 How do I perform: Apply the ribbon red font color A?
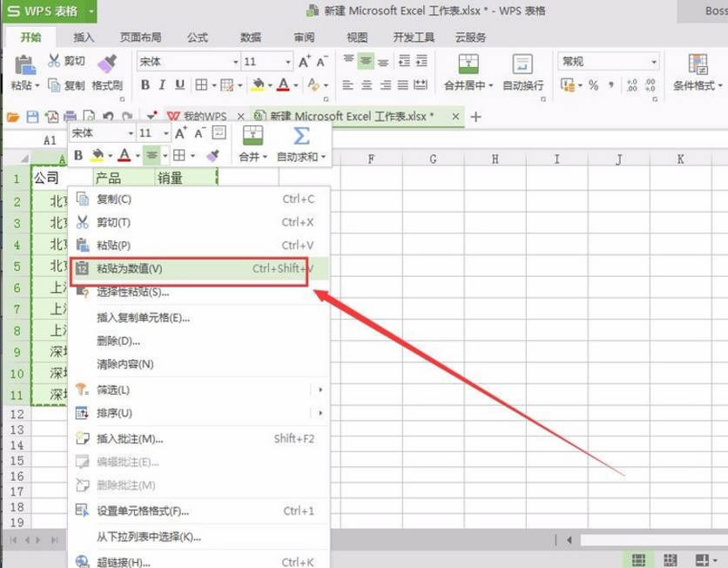283,85
